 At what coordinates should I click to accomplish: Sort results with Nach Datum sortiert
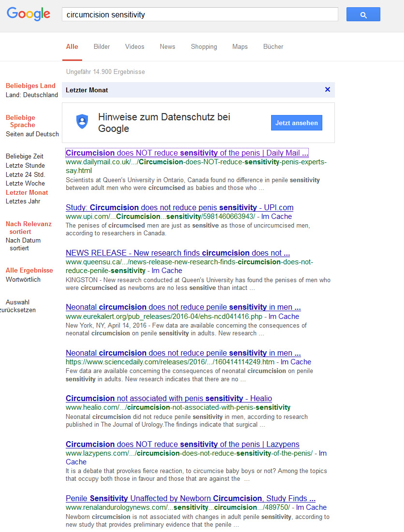click(23, 244)
